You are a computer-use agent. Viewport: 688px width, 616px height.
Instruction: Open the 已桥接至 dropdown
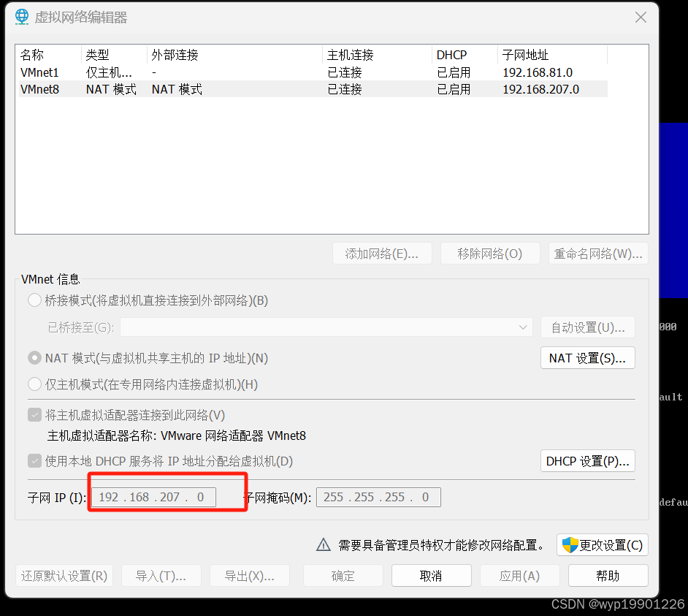click(326, 327)
